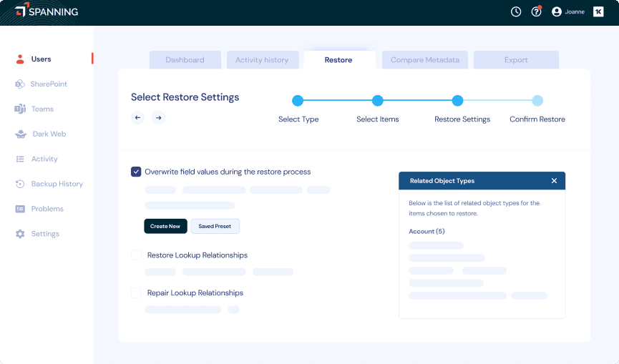Click the Kaseya K icon in header
The image size is (619, 364).
click(x=598, y=11)
